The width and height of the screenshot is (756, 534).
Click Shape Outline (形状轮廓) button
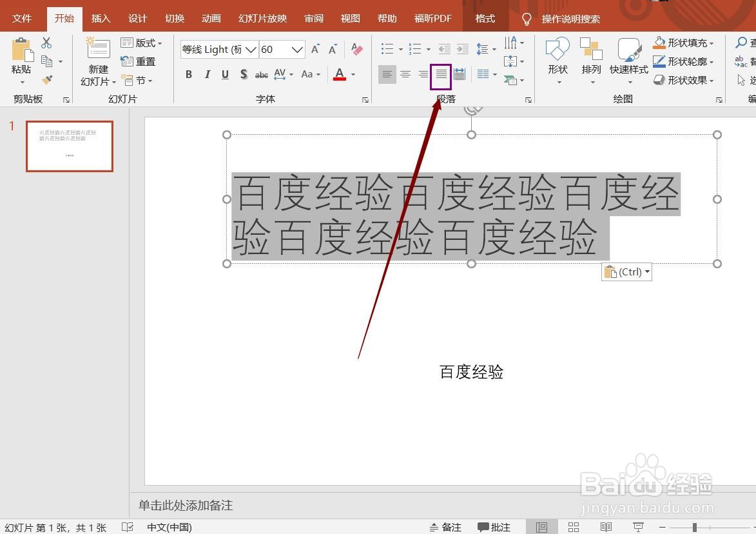click(x=683, y=61)
